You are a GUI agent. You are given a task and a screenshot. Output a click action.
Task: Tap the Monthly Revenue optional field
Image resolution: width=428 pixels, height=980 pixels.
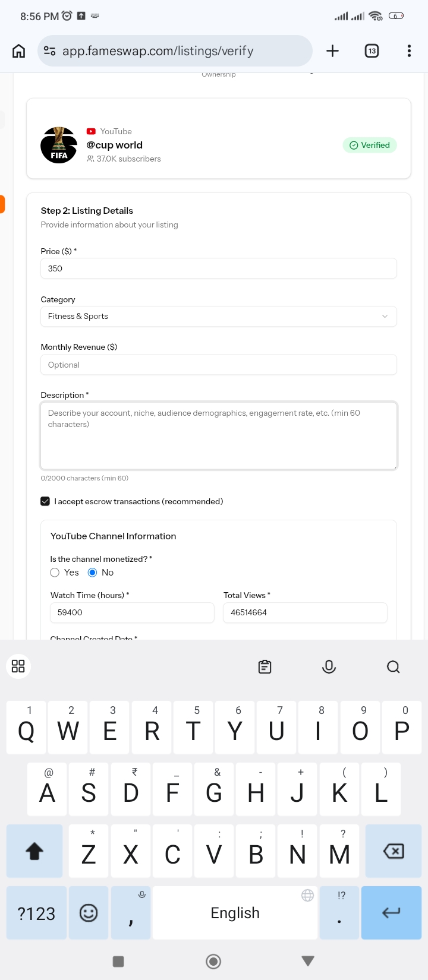[219, 365]
